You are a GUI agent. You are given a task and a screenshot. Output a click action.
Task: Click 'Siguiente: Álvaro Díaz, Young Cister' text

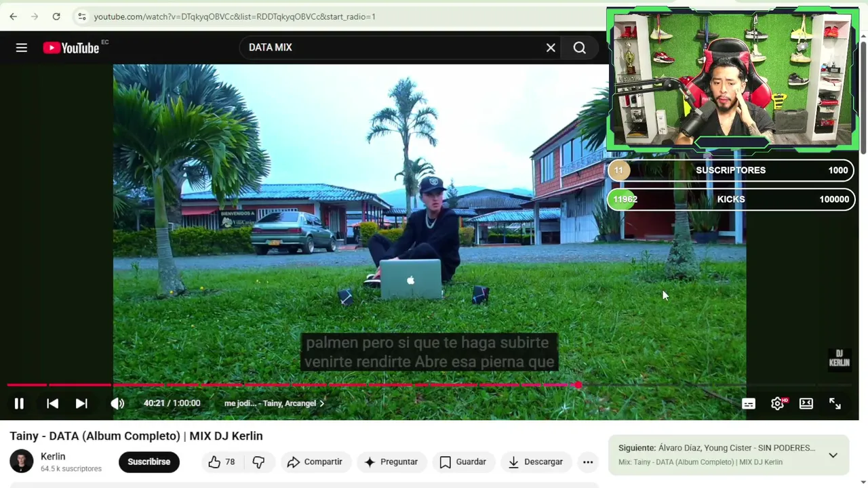click(717, 448)
